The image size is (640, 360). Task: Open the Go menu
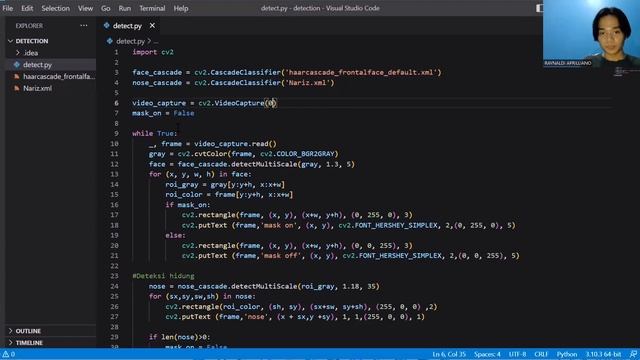click(x=106, y=8)
